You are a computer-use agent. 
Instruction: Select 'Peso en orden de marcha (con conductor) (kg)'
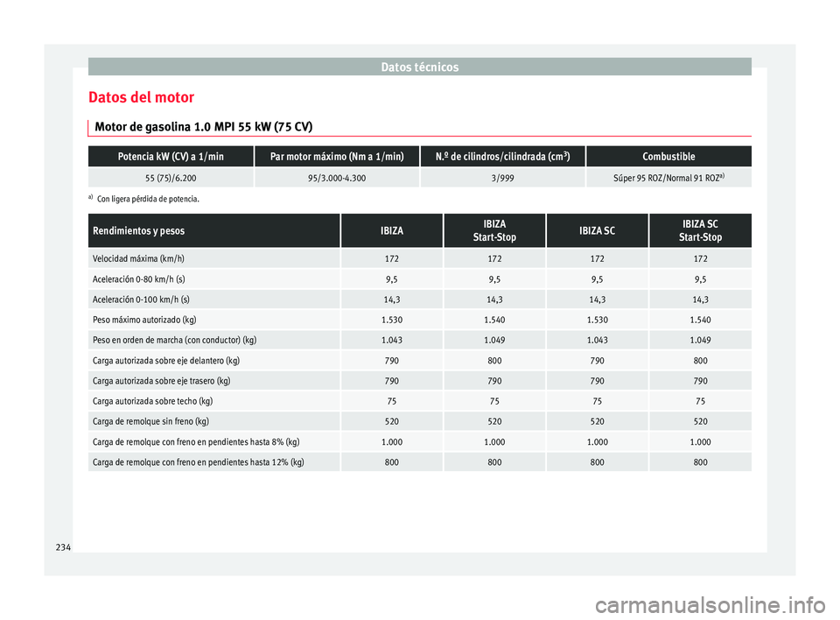coord(175,340)
